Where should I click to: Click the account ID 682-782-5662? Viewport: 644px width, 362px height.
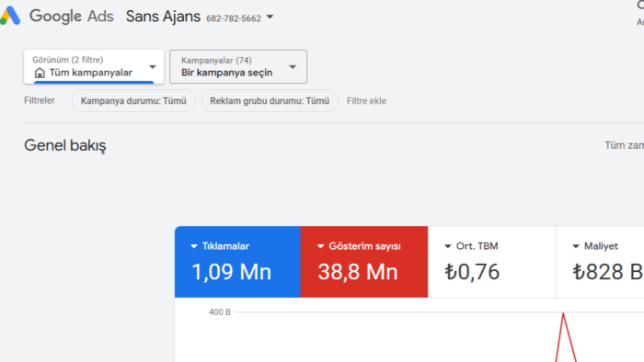pos(234,18)
